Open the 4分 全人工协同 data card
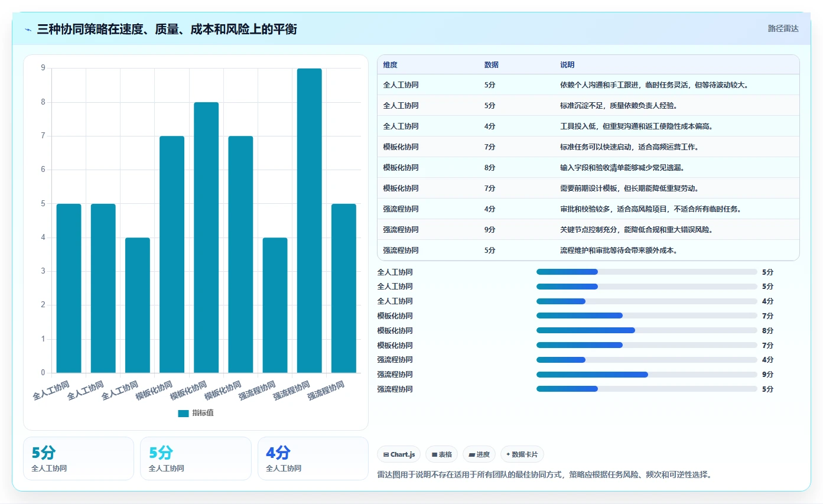The width and height of the screenshot is (823, 504). (x=313, y=459)
